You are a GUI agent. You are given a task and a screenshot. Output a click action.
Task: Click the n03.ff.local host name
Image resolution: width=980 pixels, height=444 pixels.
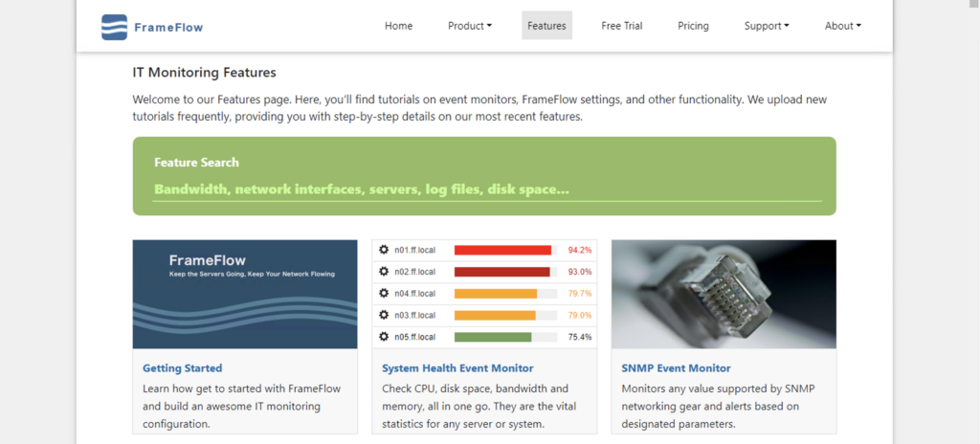coord(415,315)
